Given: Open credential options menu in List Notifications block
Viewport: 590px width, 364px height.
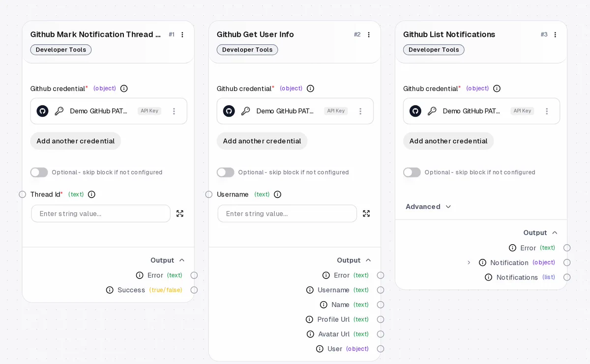Looking at the screenshot, I should tap(547, 111).
